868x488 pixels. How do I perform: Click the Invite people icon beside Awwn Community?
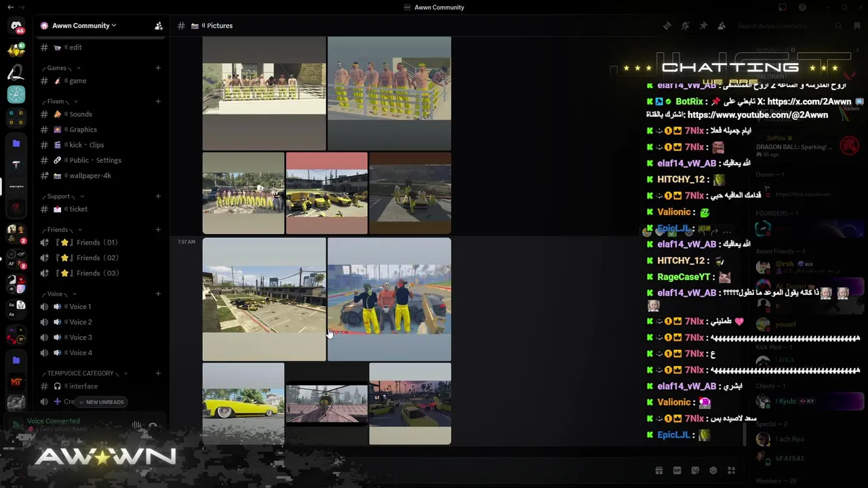[159, 26]
